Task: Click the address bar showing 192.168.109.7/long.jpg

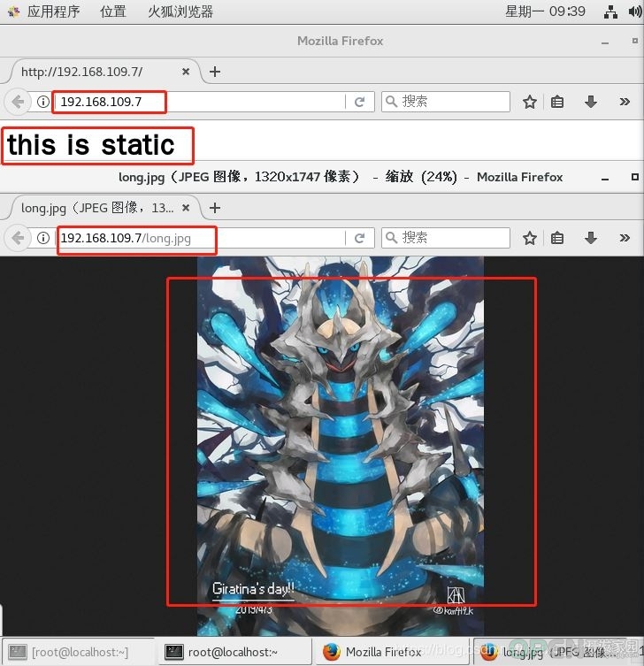Action: [x=200, y=238]
